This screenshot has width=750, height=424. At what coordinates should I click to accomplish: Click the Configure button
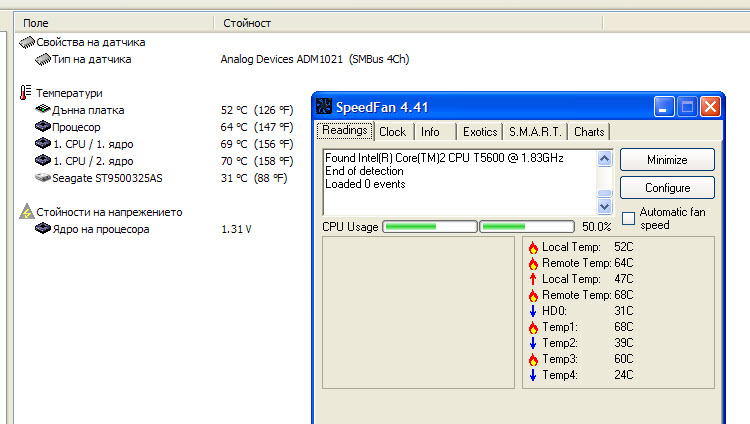pos(667,188)
